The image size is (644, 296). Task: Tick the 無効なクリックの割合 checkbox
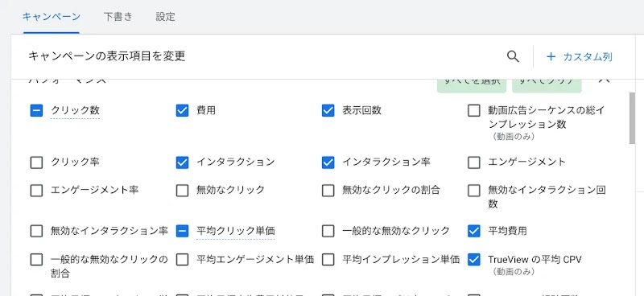(328, 191)
